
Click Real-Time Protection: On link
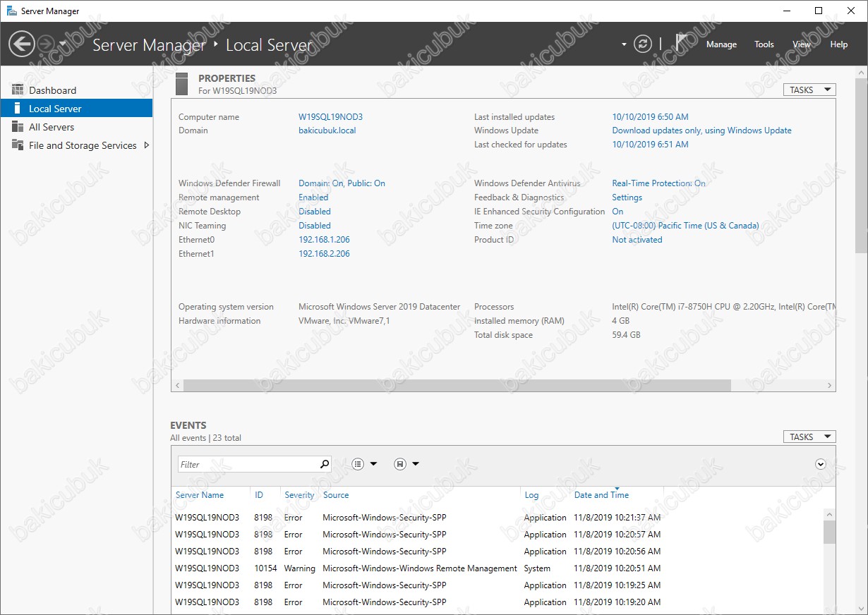(x=658, y=183)
